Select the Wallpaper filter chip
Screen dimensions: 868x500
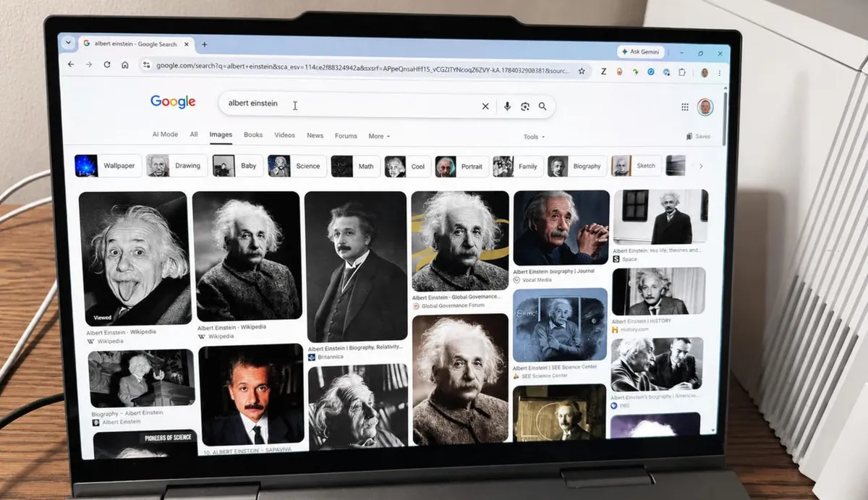coord(106,166)
